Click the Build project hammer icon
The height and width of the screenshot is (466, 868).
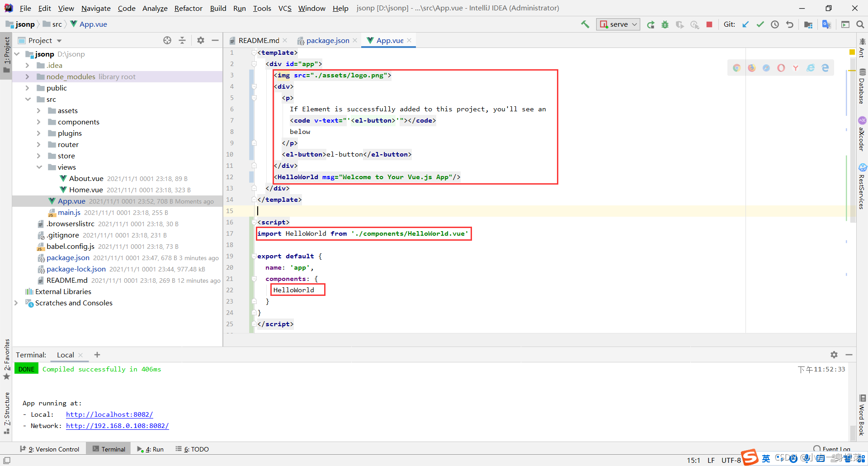(585, 24)
